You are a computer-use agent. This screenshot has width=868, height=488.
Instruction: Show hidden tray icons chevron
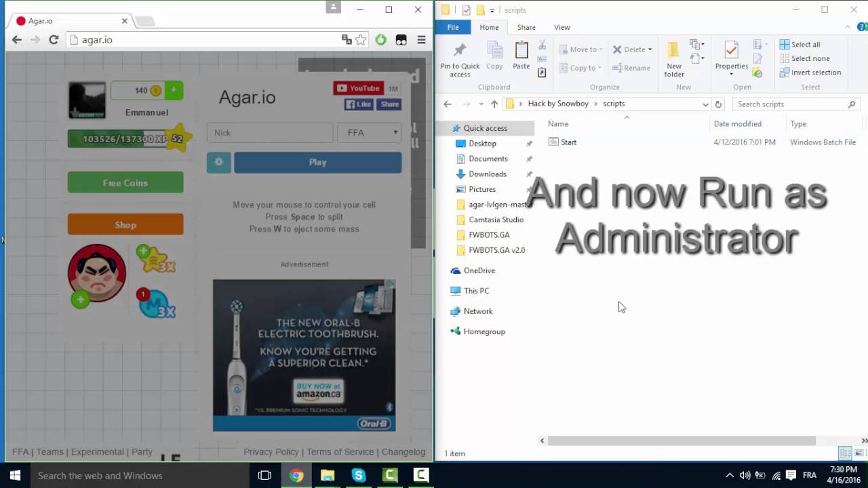point(730,475)
